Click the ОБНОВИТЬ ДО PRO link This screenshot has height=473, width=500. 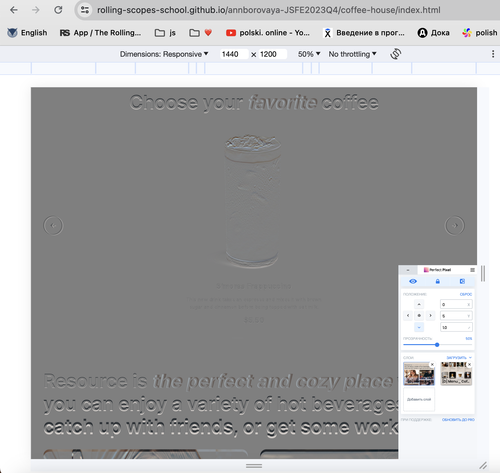click(458, 420)
